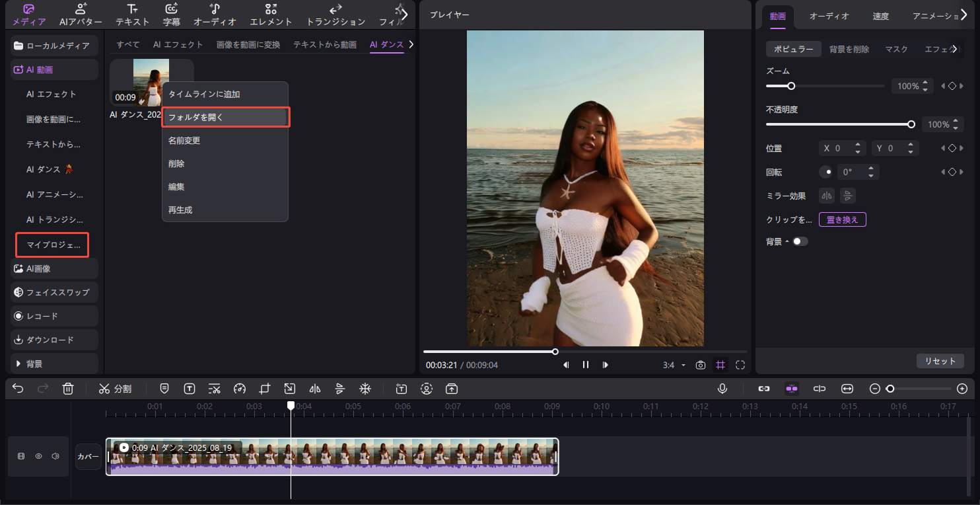Open the auto-caption text recognition tool
This screenshot has width=980, height=505.
[x=402, y=389]
